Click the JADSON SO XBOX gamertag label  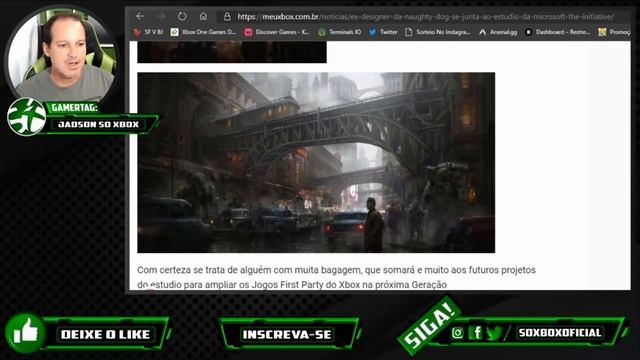[98, 124]
